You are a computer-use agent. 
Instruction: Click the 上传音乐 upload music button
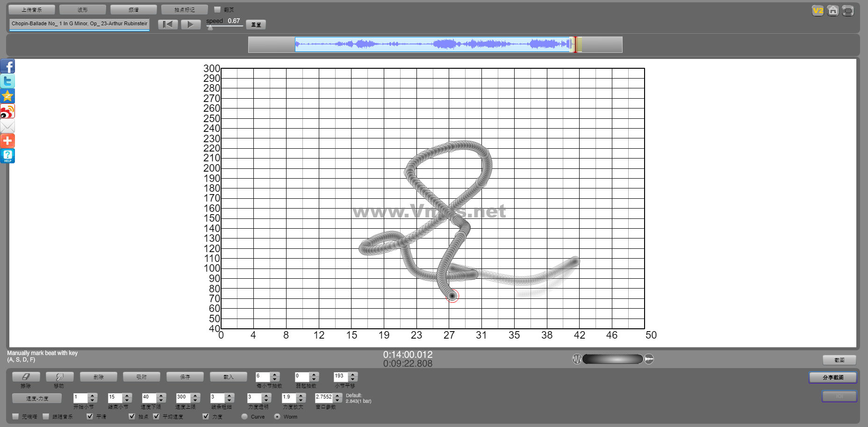[x=32, y=9]
